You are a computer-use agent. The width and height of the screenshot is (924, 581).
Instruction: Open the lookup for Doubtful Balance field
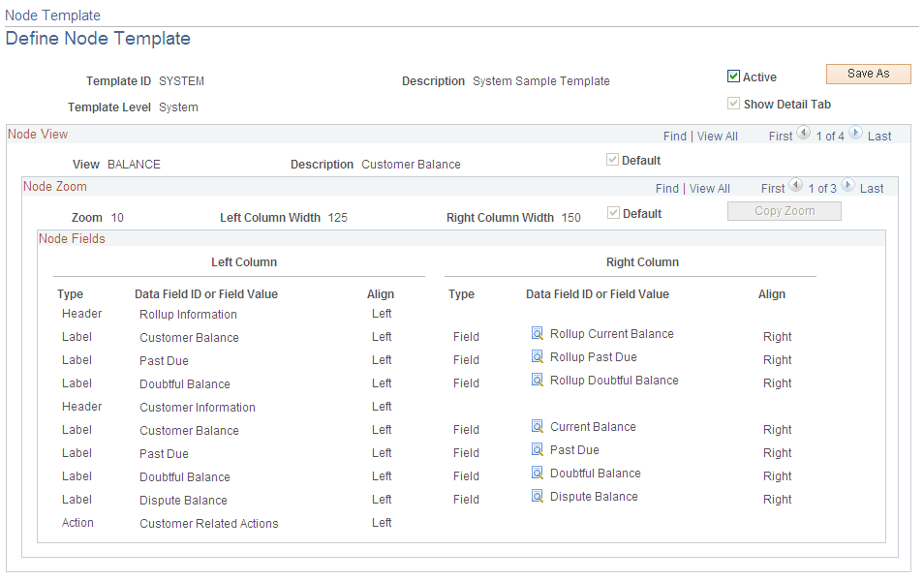[538, 472]
